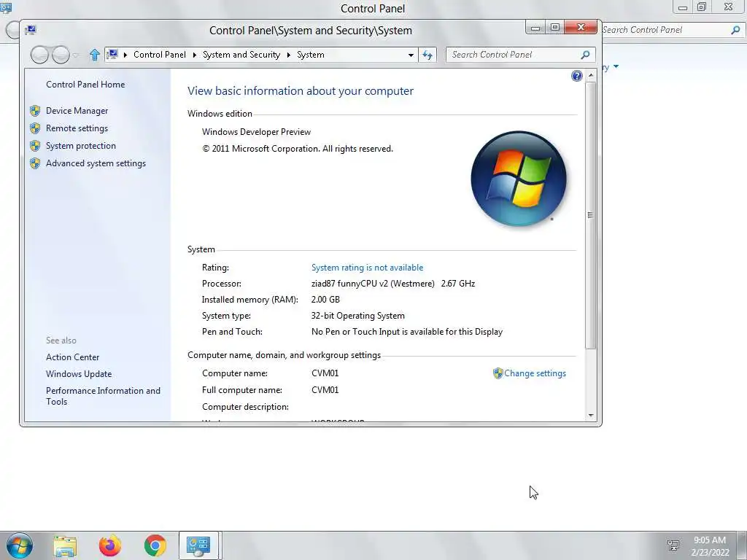Expand arrow after Control Panel breadcrumb
The height and width of the screenshot is (560, 747).
tap(194, 55)
